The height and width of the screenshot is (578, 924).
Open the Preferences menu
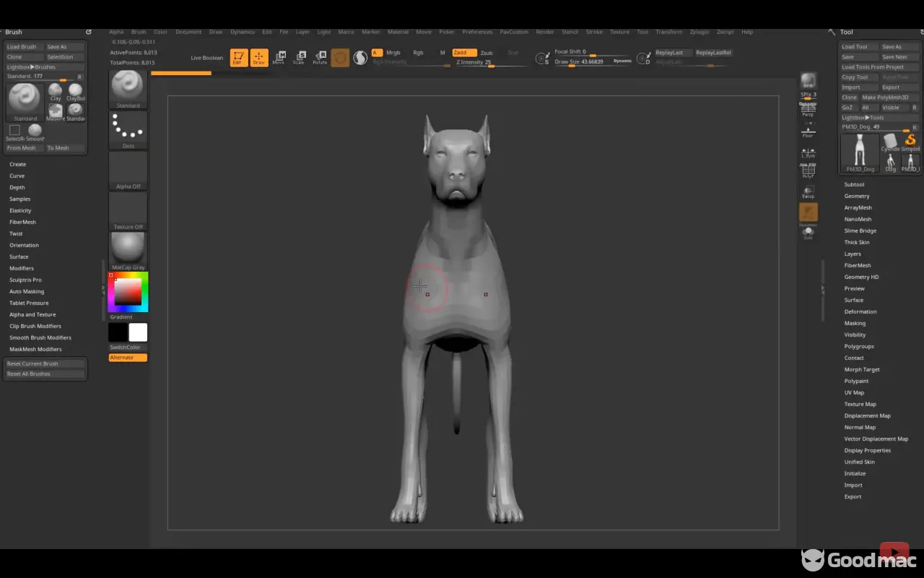[477, 32]
